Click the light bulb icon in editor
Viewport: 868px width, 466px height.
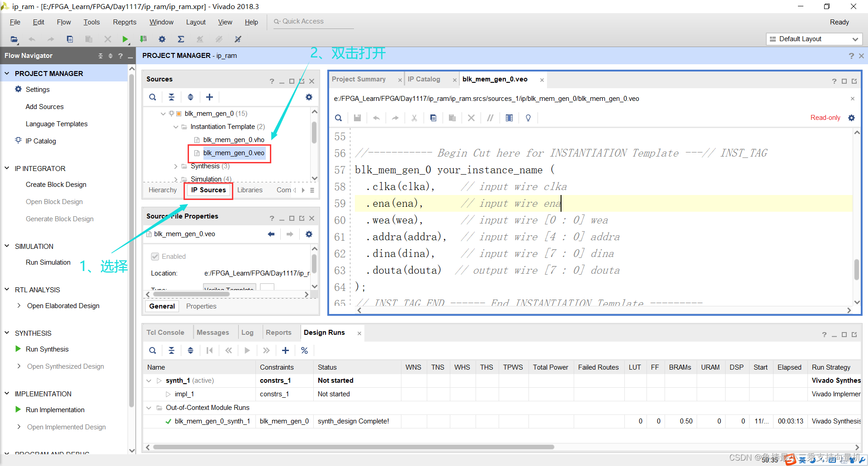(x=528, y=118)
